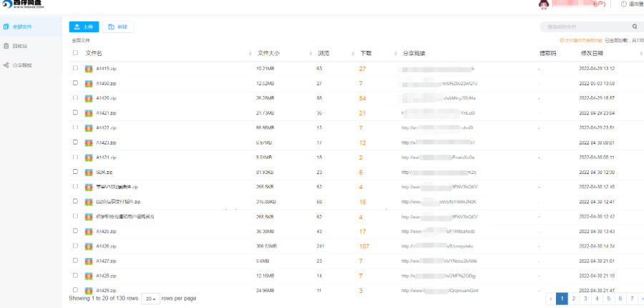Image resolution: width=644 pixels, height=308 pixels.
Task: Sort by 修改日期 column header
Action: (x=591, y=53)
